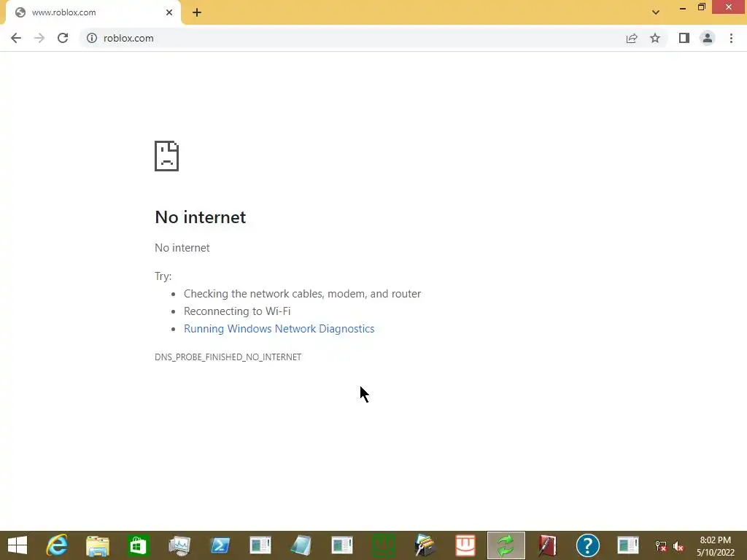
Task: Click 'Reconnecting to Wi-Fi' suggestion text
Action: tap(237, 311)
